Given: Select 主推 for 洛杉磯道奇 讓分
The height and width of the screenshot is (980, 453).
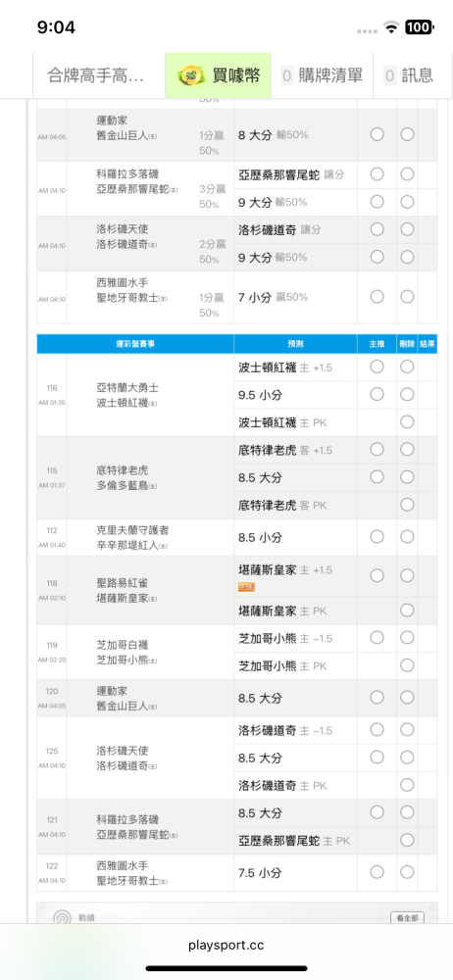Looking at the screenshot, I should tap(377, 229).
